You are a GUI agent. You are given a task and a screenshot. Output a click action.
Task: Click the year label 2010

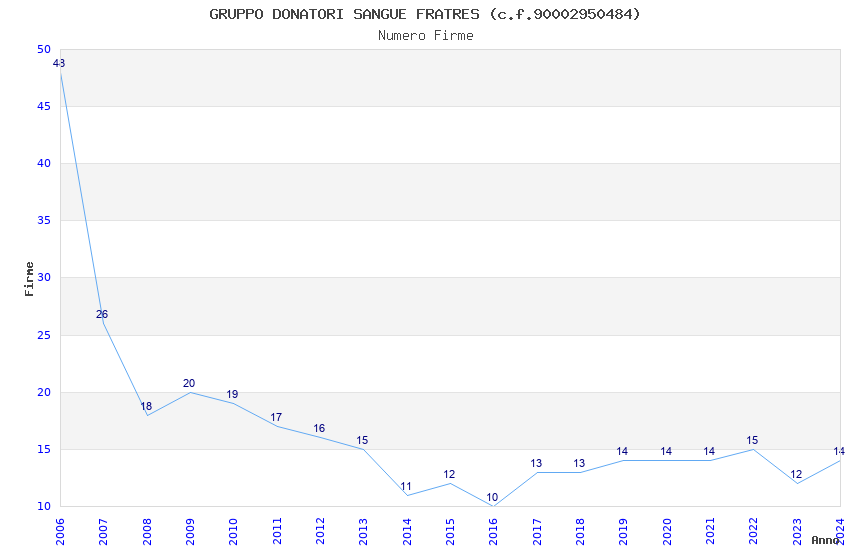pyautogui.click(x=233, y=531)
